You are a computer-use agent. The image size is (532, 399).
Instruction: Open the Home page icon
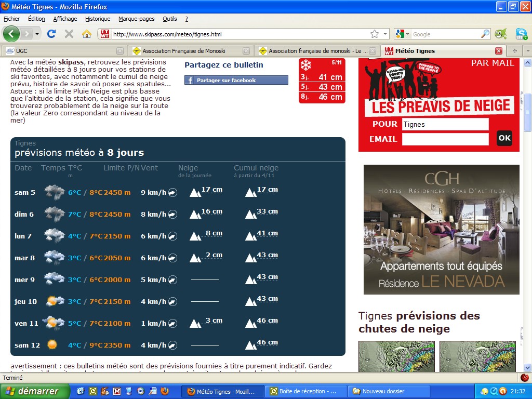tap(87, 34)
